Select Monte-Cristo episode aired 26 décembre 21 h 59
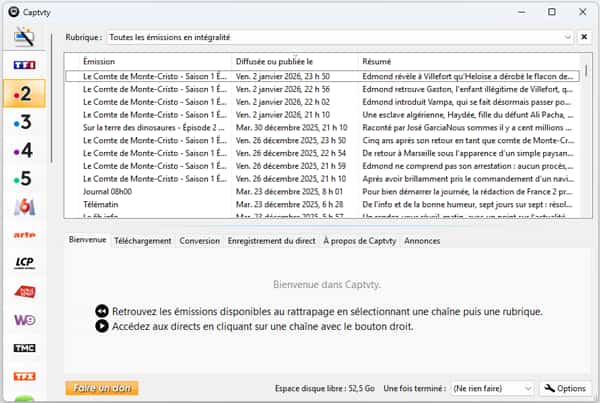Screen dimensions: 600x403 coord(322,166)
